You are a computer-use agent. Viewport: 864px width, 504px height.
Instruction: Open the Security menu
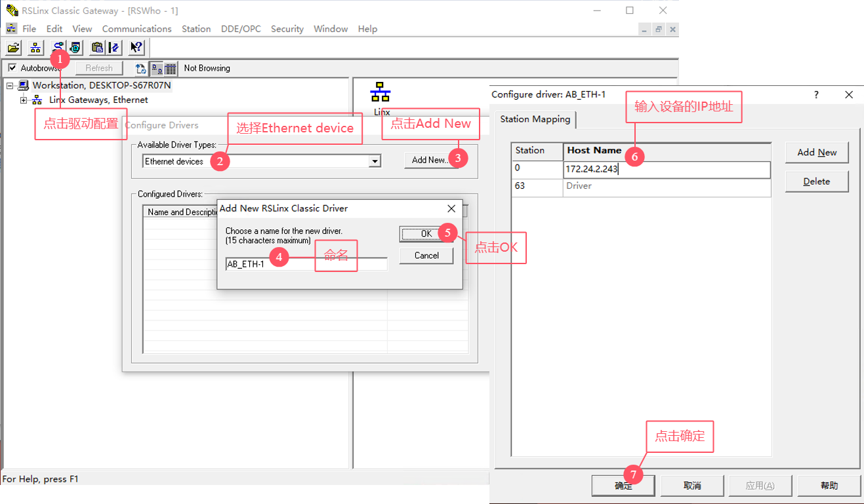(x=287, y=29)
